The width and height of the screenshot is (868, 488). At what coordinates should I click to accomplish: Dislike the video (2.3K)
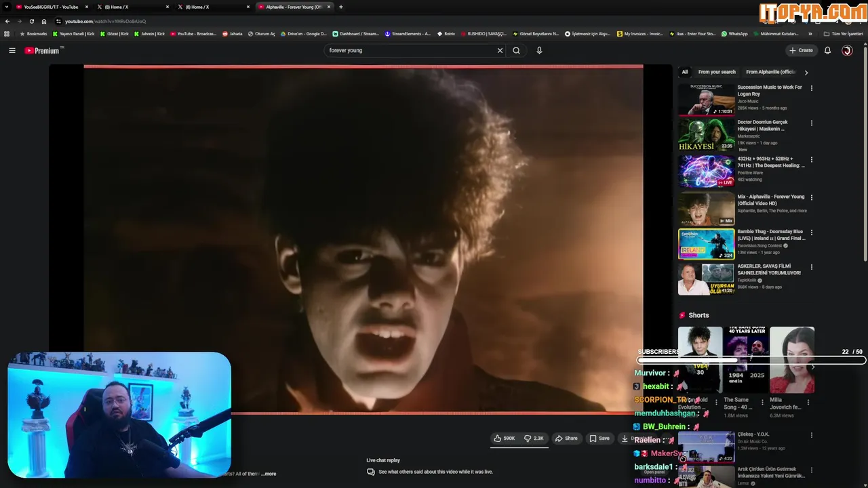click(x=534, y=439)
